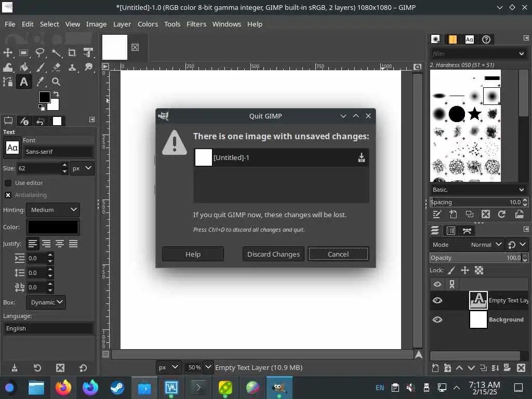Select the Bucket Fill tool
The height and width of the screenshot is (399, 532).
pyautogui.click(x=24, y=67)
